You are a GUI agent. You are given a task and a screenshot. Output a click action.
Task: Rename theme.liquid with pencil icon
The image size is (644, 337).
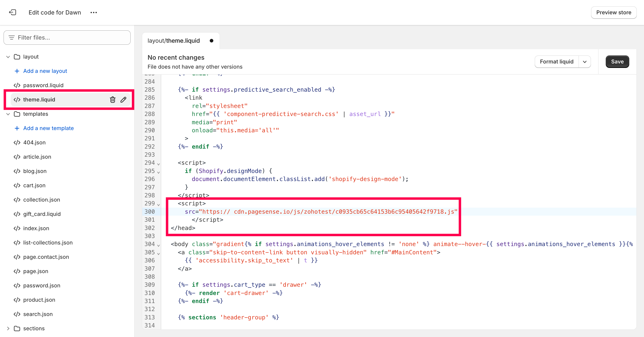pyautogui.click(x=123, y=100)
